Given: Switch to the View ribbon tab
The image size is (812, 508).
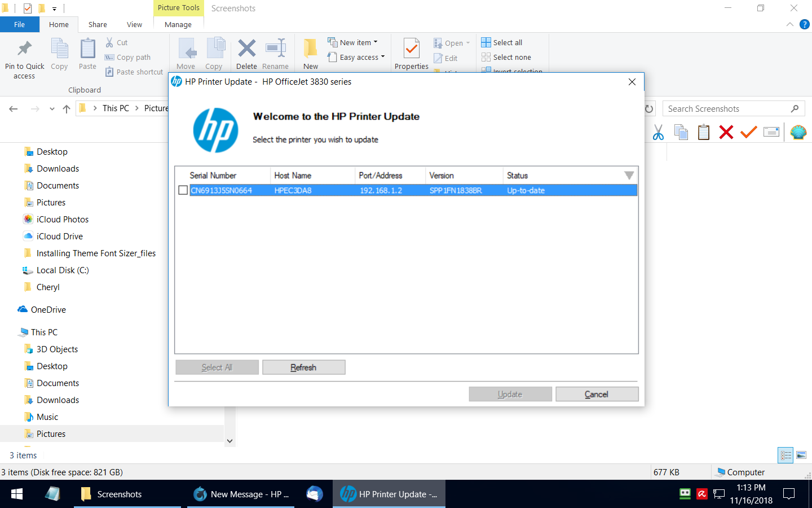Looking at the screenshot, I should pyautogui.click(x=135, y=24).
